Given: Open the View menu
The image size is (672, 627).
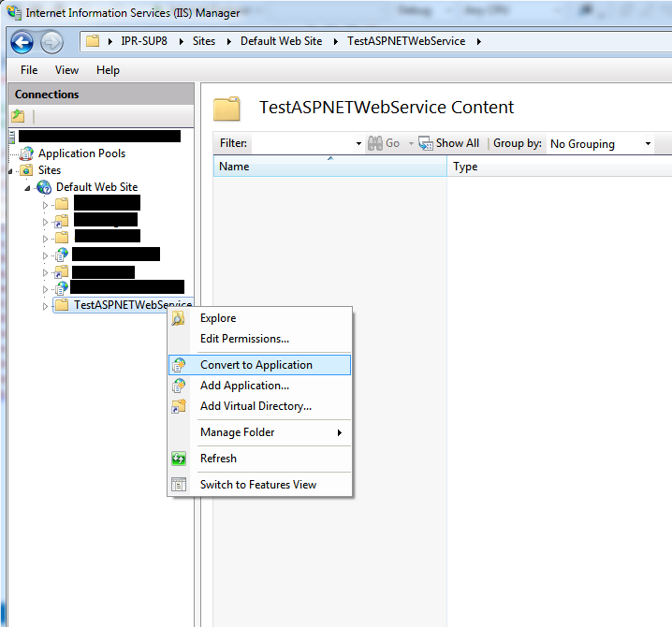Looking at the screenshot, I should coord(66,70).
